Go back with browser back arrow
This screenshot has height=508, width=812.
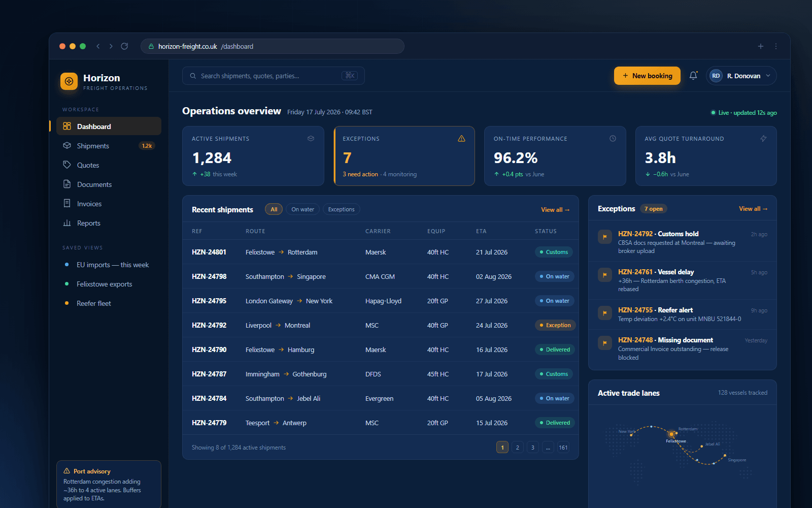click(x=98, y=46)
